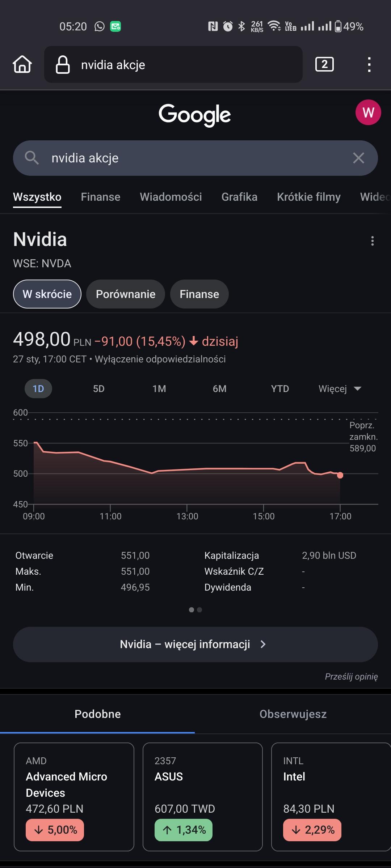Open Nvidia card options menu
The image size is (391, 868).
(x=372, y=241)
